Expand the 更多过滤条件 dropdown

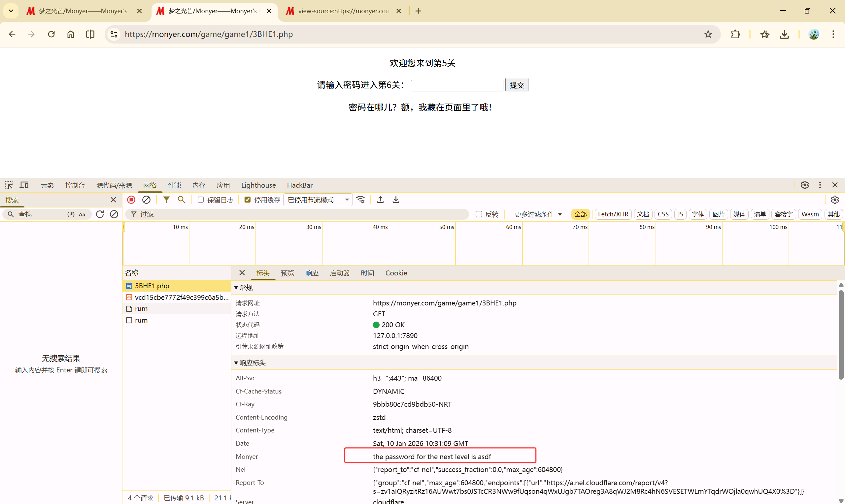pyautogui.click(x=538, y=214)
